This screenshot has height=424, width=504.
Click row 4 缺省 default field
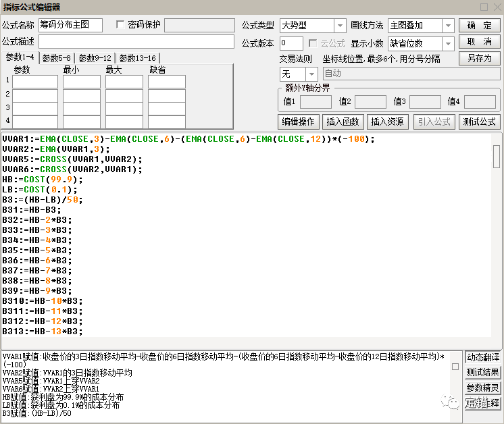pos(166,122)
